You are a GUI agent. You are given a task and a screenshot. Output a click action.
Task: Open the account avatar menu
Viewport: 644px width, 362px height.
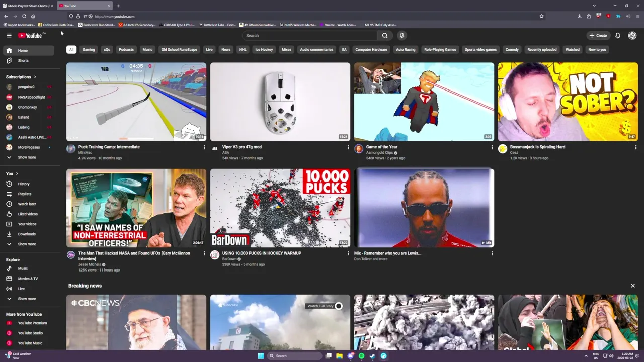point(632,35)
